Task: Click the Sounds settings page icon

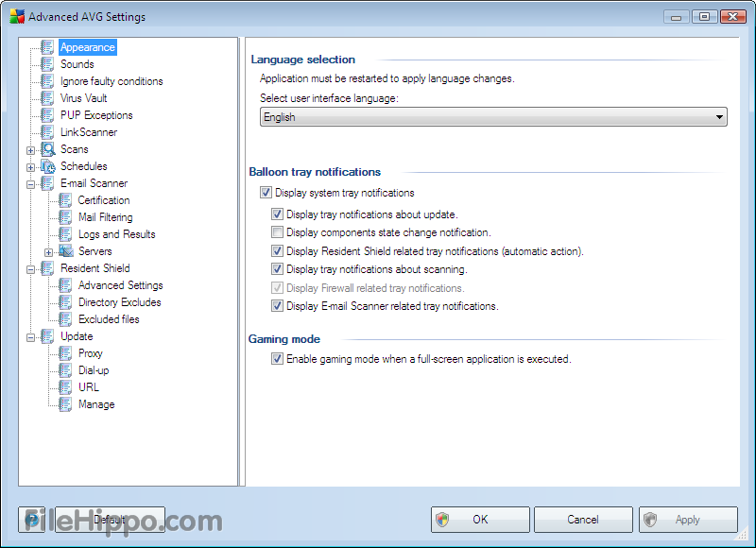Action: point(47,64)
